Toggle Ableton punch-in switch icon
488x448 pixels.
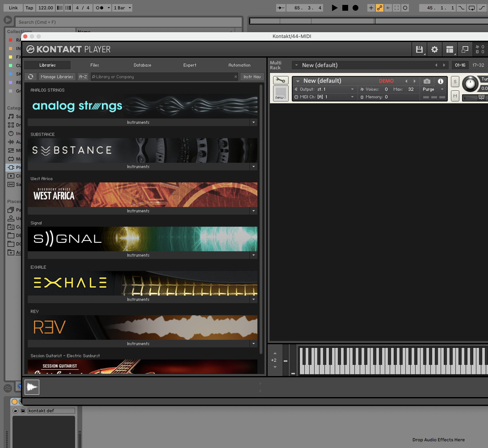461,8
